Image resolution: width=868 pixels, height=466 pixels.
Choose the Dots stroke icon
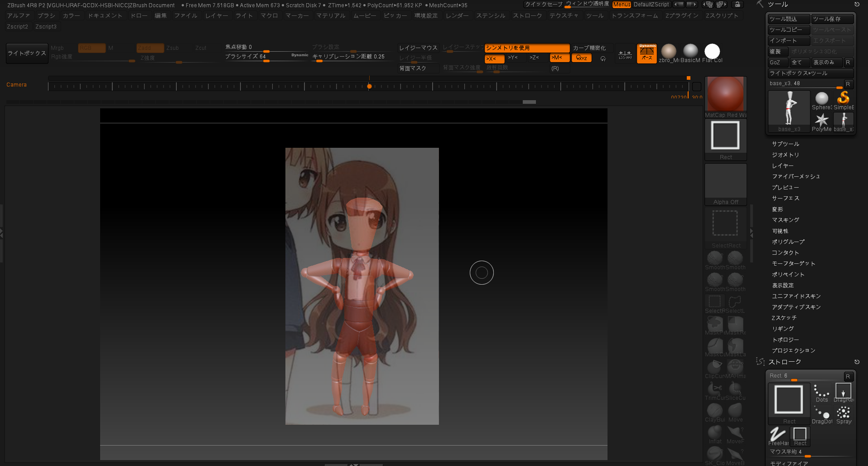822,393
